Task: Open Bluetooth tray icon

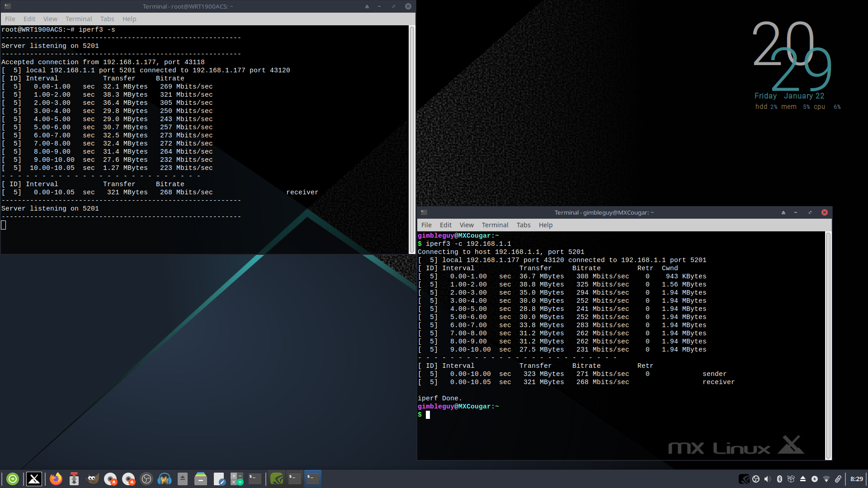Action: [x=779, y=479]
